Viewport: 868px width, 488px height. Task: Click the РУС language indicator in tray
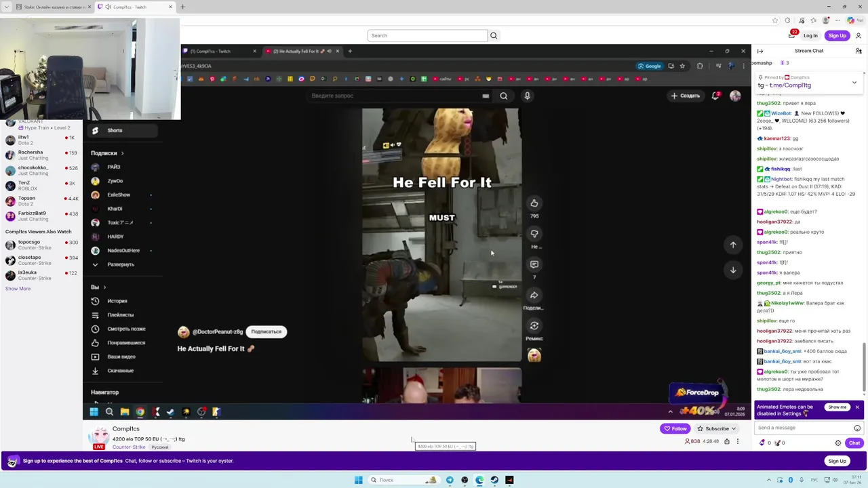pyautogui.click(x=814, y=480)
